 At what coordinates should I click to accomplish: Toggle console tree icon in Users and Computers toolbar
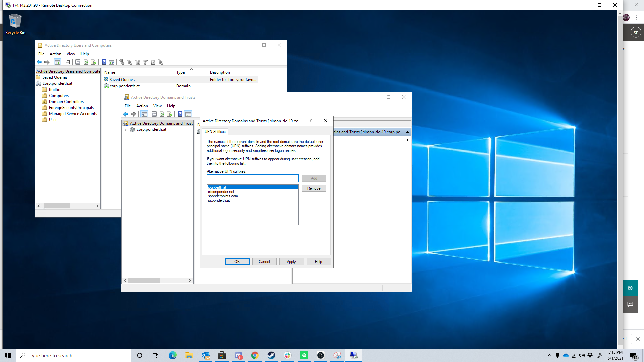coord(58,62)
